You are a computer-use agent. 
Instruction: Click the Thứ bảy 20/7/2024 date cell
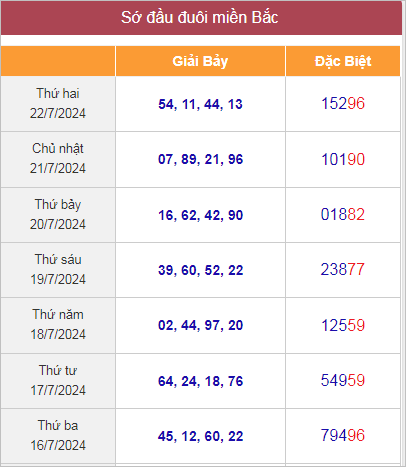click(x=58, y=215)
